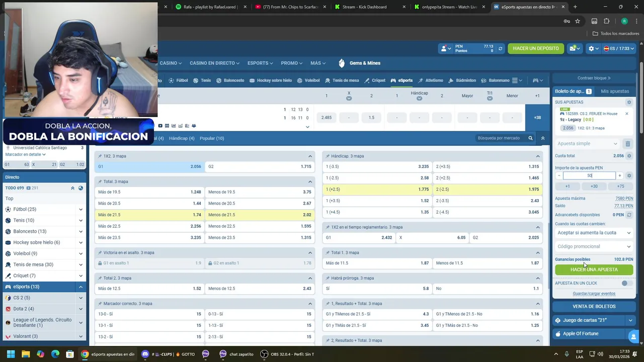Click HACER UNA APUESTA button
Screen dimensions: 644x362
(594, 269)
